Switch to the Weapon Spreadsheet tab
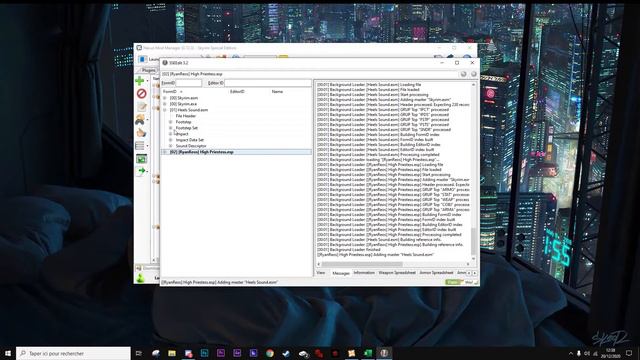640x360 pixels. (397, 273)
